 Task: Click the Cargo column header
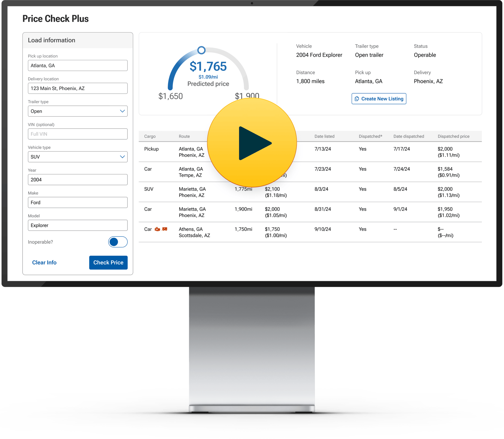point(150,137)
